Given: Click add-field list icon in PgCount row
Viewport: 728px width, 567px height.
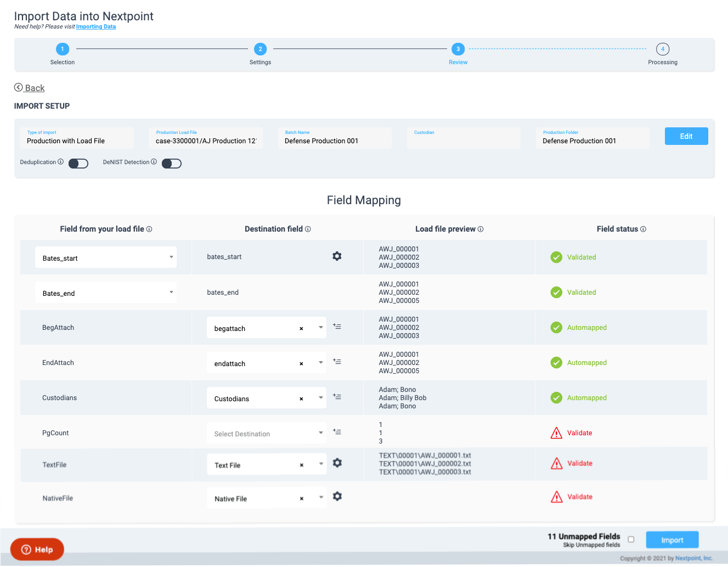Looking at the screenshot, I should tap(337, 432).
